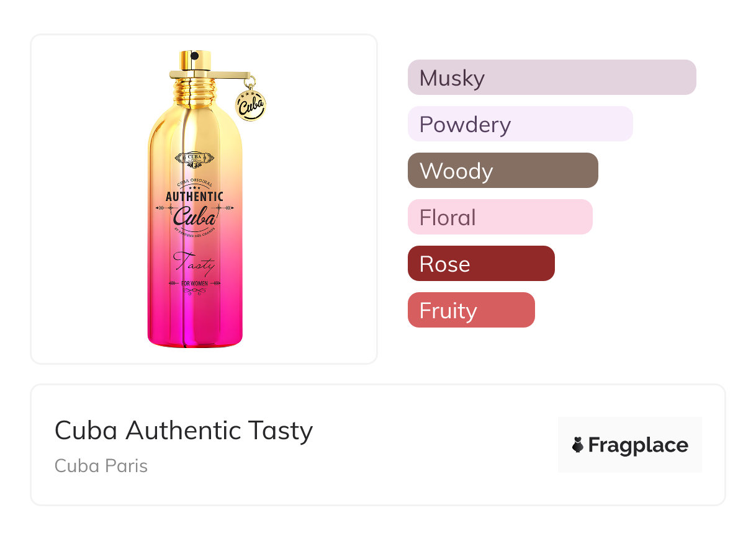Open the Cuba Authentic Tasty title
Viewport: 756px width, 536px height.
point(184,431)
